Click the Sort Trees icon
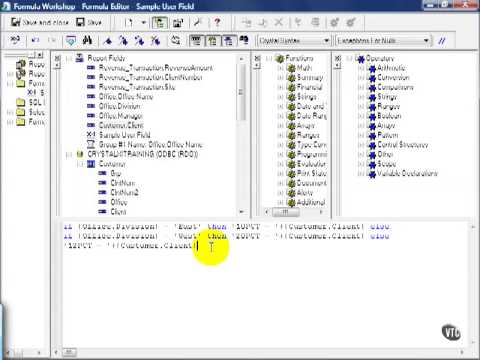Screen dimensions: 480x360 pyautogui.click(x=176, y=40)
